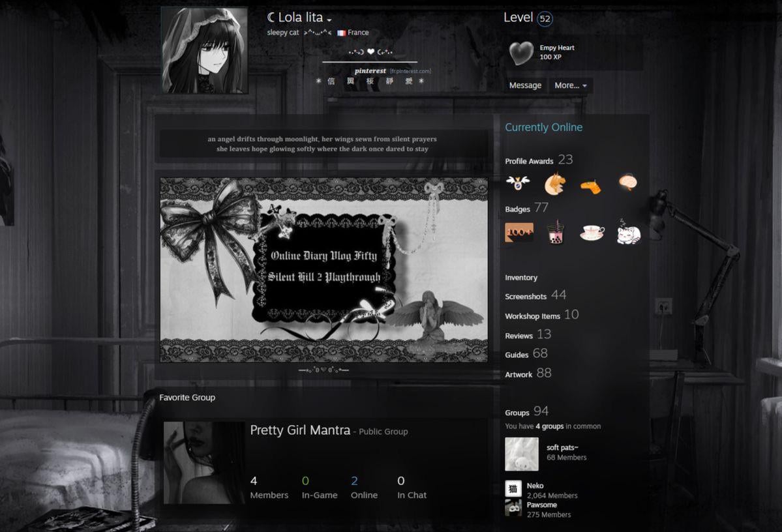The width and height of the screenshot is (782, 532).
Task: View the Guides list
Action: pos(517,355)
